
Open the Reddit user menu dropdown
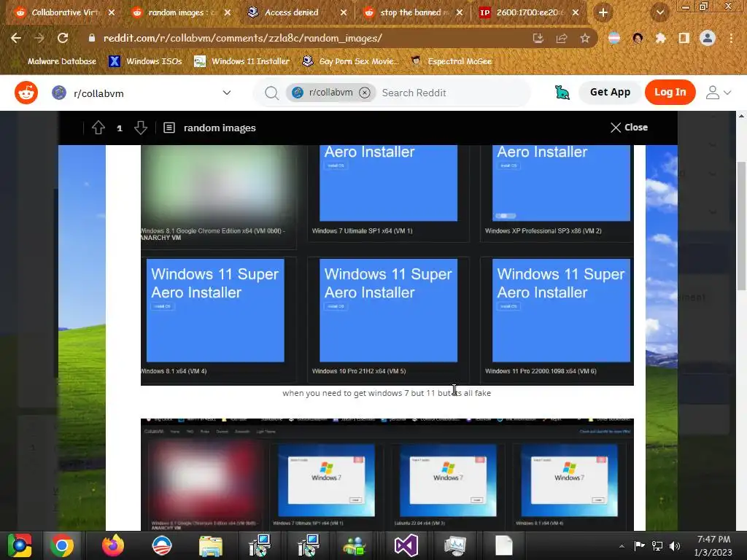click(719, 93)
